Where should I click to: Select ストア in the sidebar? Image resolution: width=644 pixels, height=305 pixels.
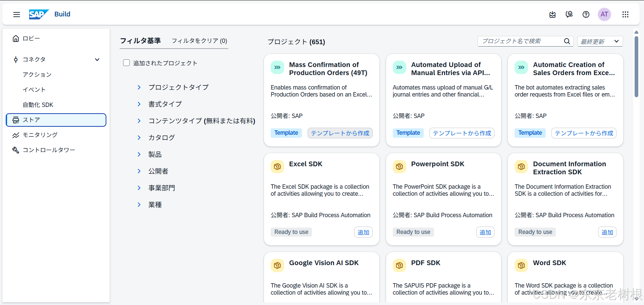(x=56, y=120)
